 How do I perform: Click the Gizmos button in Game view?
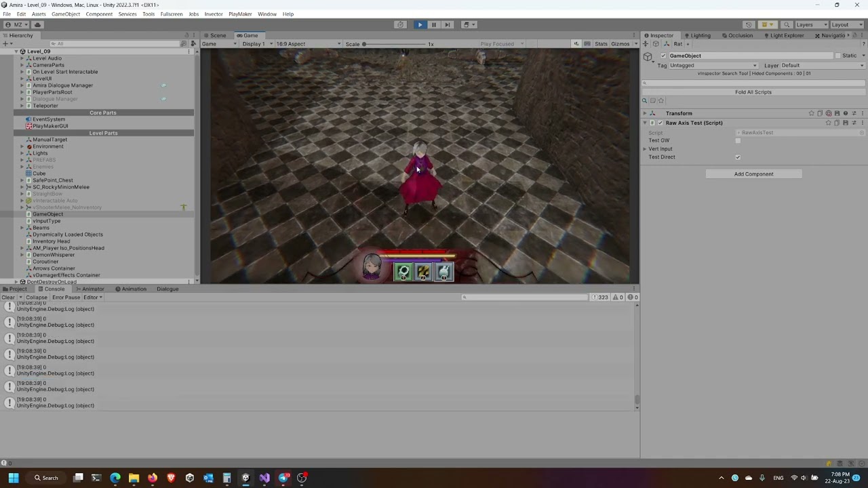pos(619,43)
